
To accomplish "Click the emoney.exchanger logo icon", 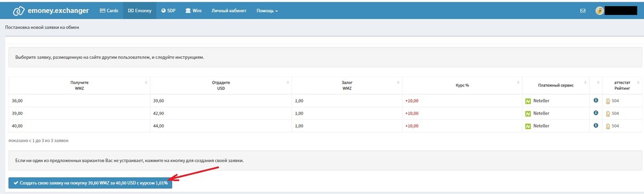I will 19,10.
